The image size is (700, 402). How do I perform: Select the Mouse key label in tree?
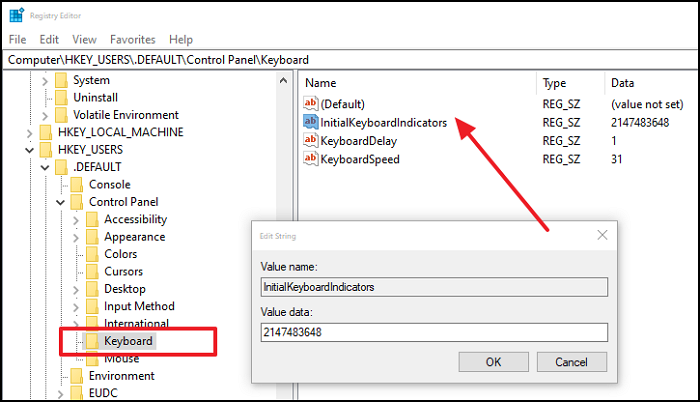tap(122, 359)
